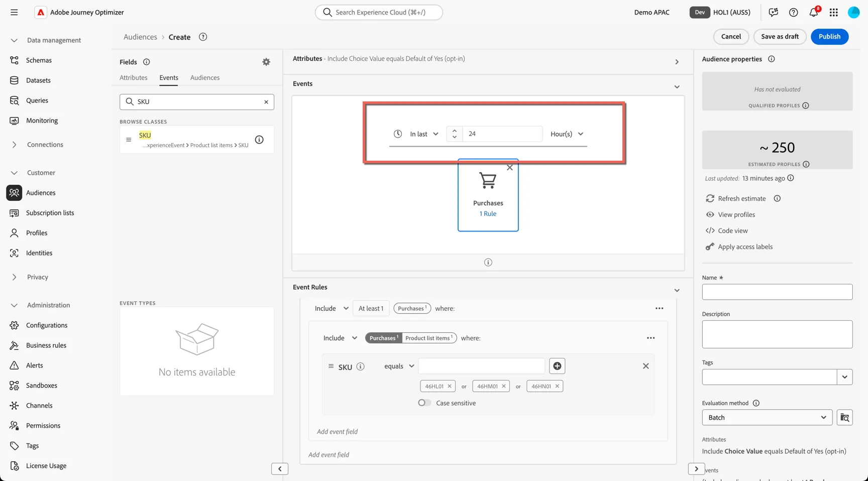Collapse the Events section chevron
The width and height of the screenshot is (868, 481).
click(677, 87)
